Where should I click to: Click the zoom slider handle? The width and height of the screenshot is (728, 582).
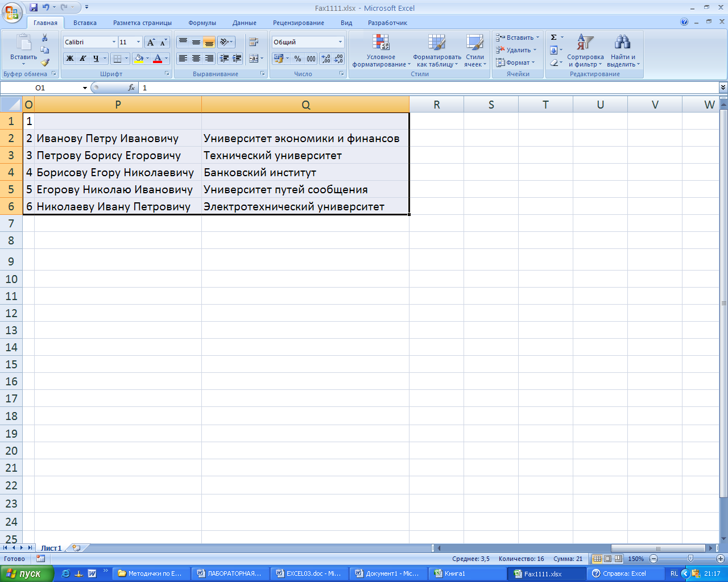(690, 559)
